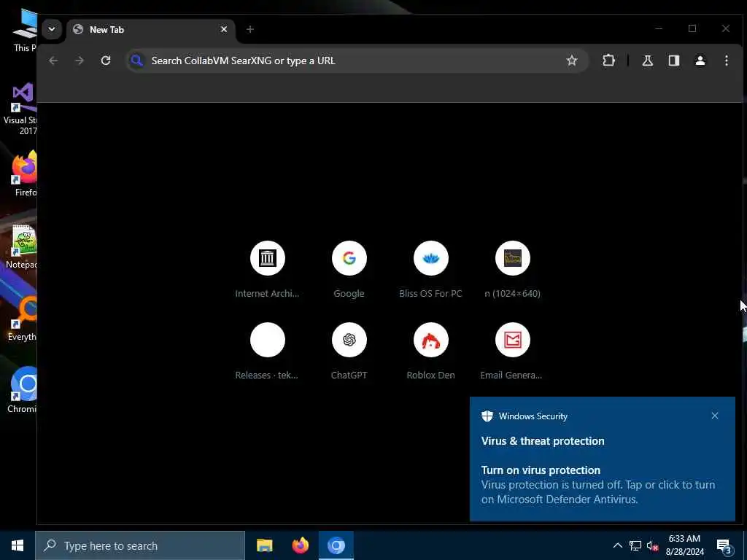The height and width of the screenshot is (560, 747).
Task: Click the Windows Security shield icon
Action: (487, 416)
